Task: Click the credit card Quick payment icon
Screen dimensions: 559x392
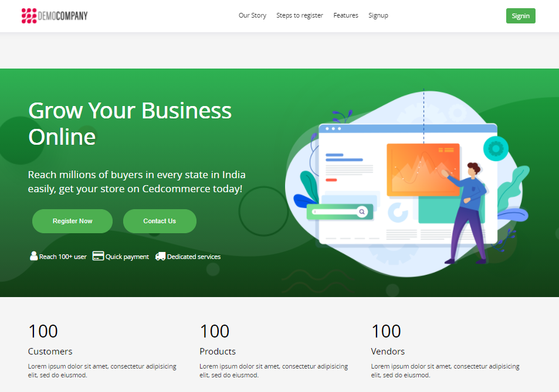Action: click(x=98, y=256)
